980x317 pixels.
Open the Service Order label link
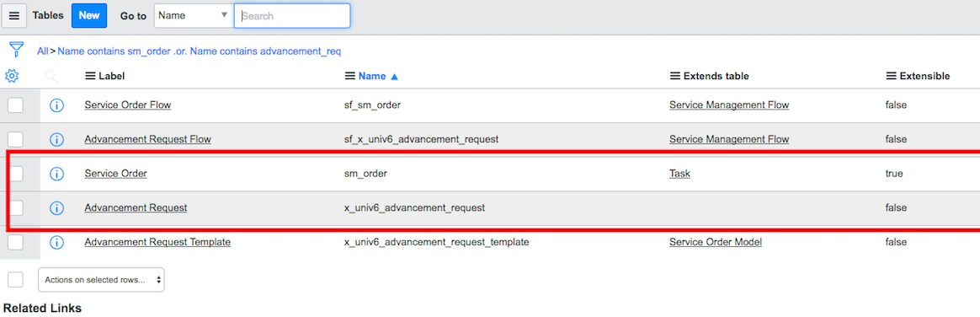[x=115, y=174]
